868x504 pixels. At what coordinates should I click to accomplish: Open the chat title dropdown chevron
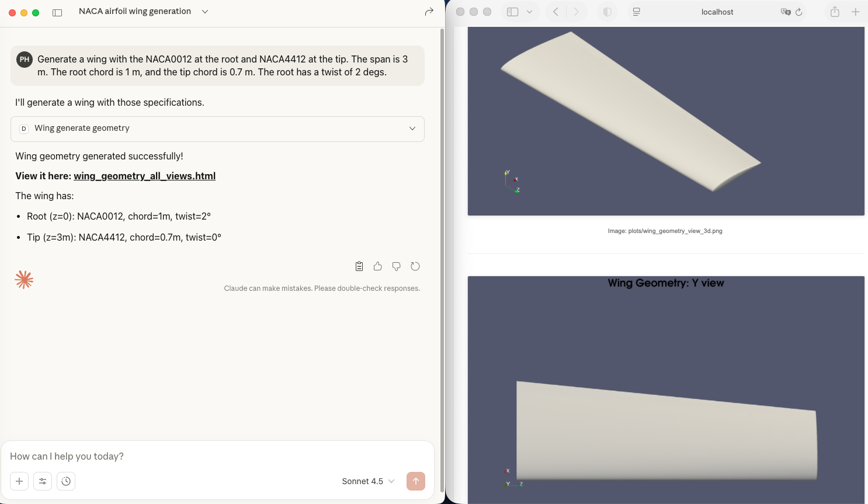coord(205,12)
